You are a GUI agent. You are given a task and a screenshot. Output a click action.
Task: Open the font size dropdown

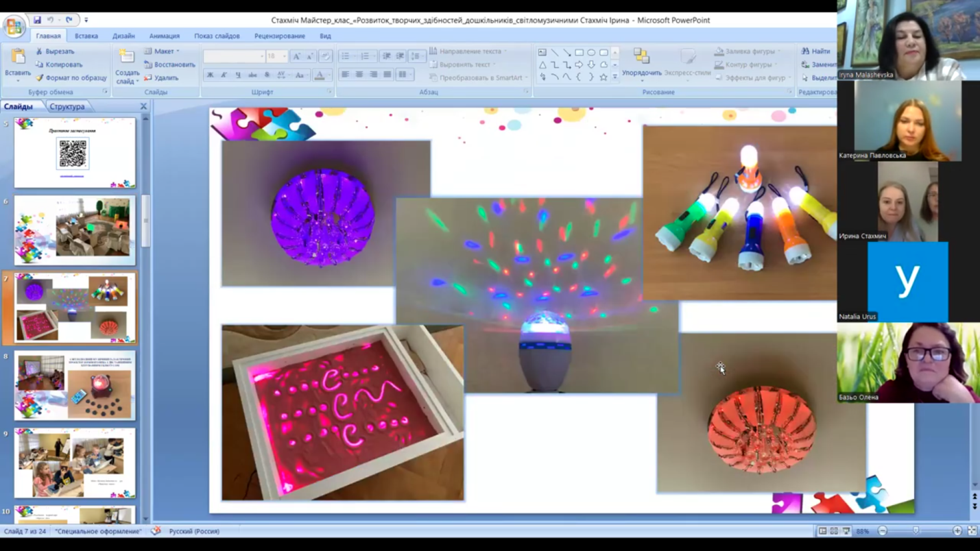[284, 57]
